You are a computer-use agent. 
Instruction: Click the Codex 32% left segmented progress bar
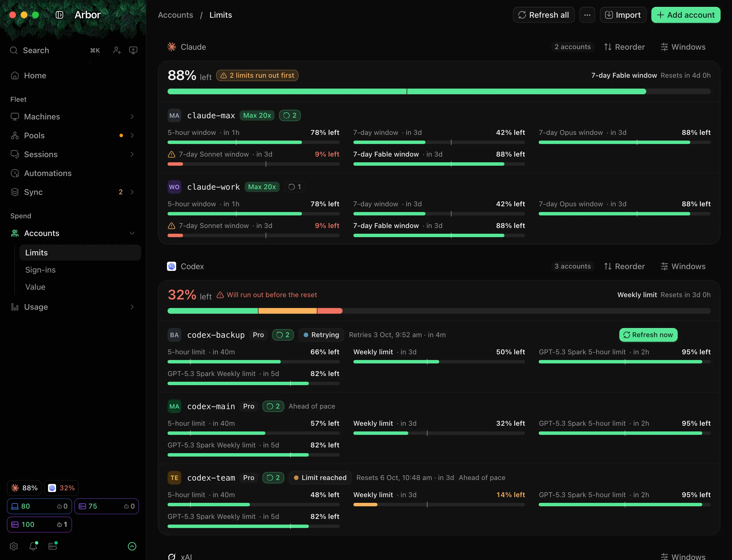439,311
